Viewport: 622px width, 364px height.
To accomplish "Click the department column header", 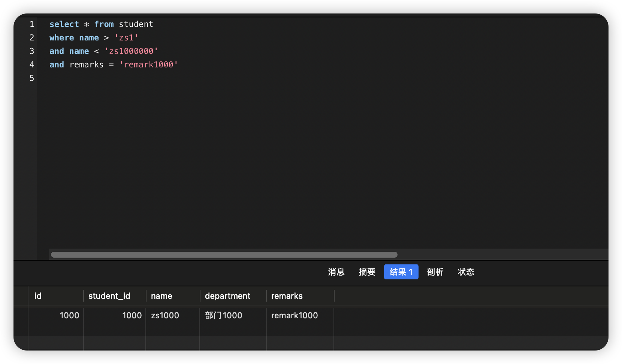I will click(x=233, y=296).
